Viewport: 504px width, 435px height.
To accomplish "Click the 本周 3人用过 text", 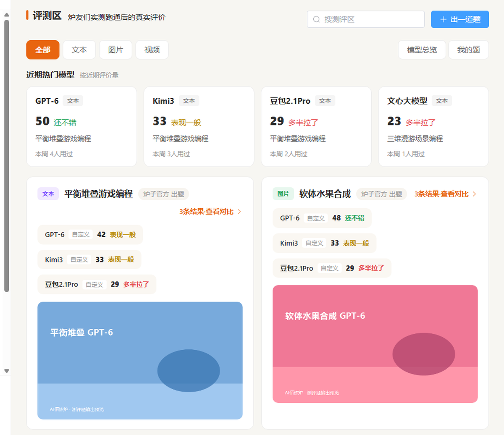I will click(171, 154).
